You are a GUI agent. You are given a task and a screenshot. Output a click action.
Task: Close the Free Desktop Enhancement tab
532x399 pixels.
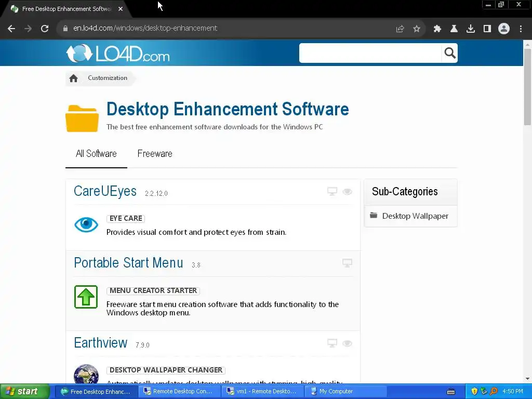[x=121, y=9]
